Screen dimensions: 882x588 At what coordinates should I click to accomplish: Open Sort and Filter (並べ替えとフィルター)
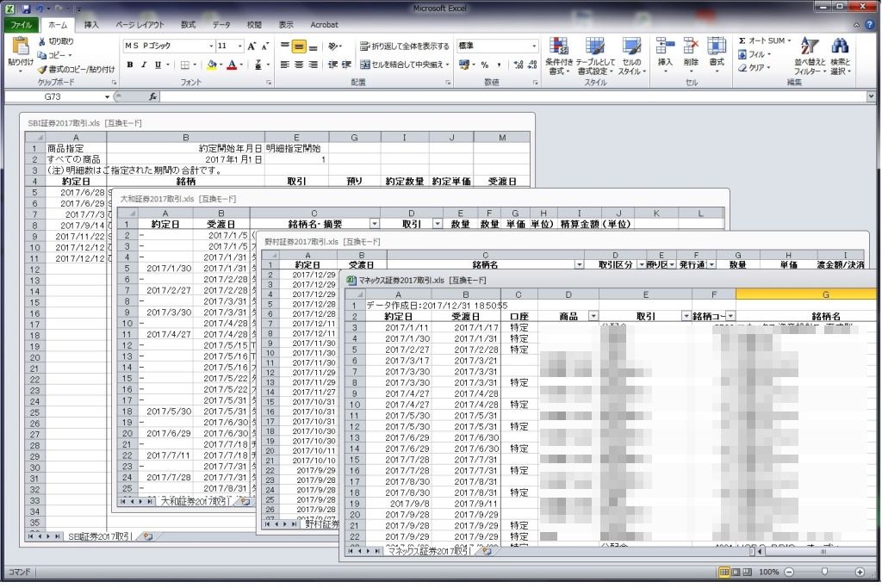(x=810, y=56)
